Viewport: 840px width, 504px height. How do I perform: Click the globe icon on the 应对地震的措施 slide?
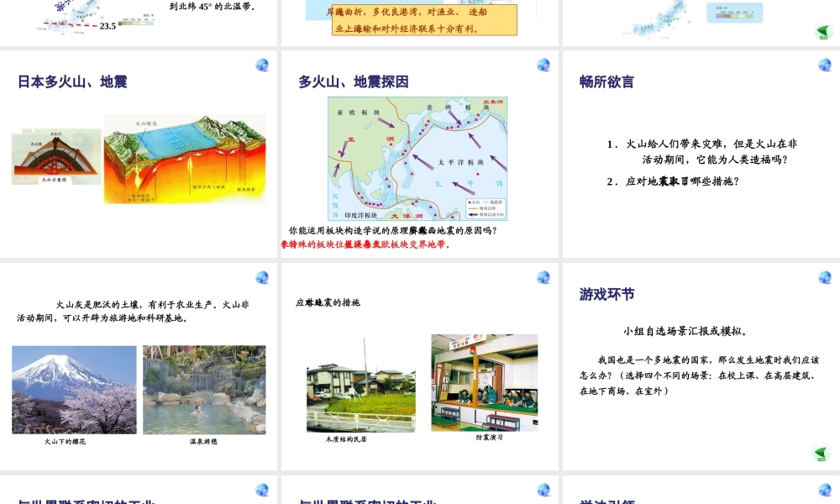543,277
